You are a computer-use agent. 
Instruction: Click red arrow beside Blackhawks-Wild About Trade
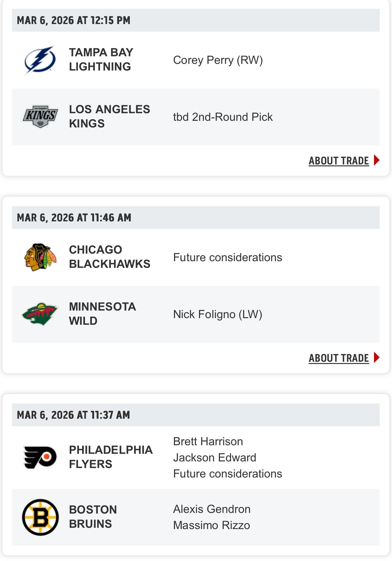(x=377, y=358)
